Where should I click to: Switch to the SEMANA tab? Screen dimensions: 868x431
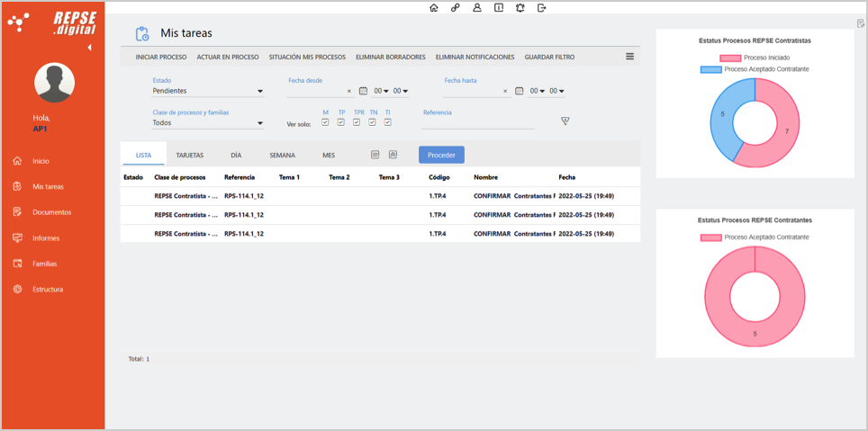pos(283,156)
